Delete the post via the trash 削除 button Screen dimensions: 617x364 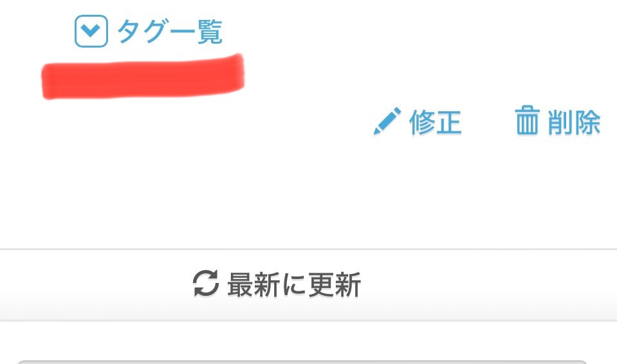(558, 121)
